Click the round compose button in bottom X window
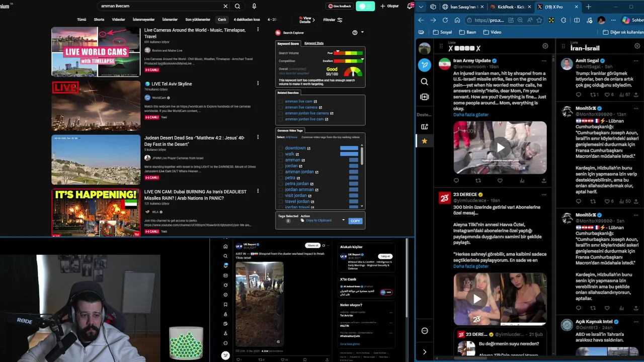 point(225,355)
